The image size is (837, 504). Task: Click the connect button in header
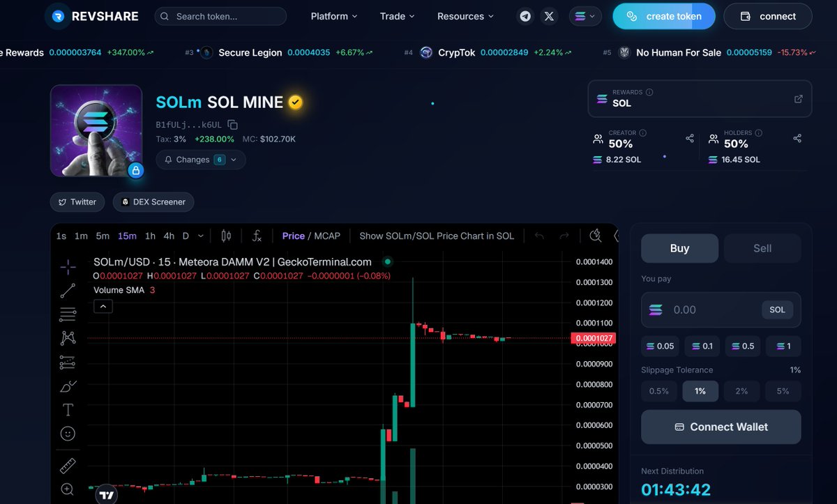click(x=768, y=16)
